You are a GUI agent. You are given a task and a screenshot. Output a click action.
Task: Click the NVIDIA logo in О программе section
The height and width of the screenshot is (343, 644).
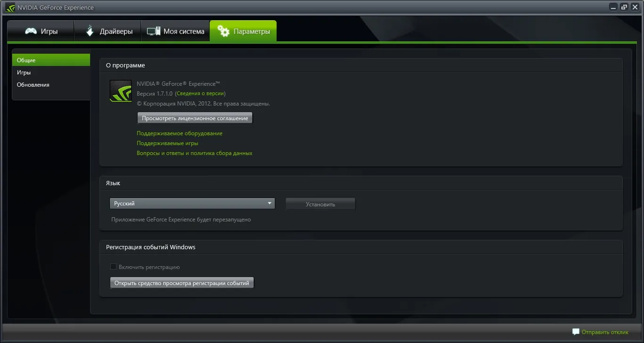coord(121,91)
